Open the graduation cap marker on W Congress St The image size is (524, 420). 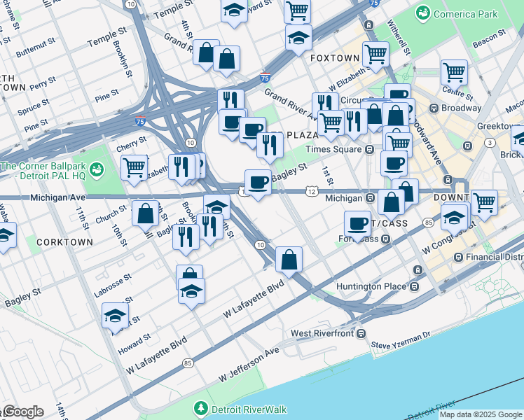tap(454, 219)
